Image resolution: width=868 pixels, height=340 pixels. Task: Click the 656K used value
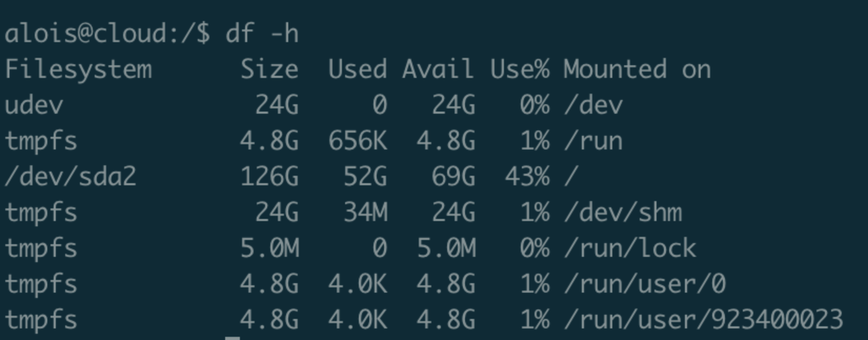[x=358, y=141]
